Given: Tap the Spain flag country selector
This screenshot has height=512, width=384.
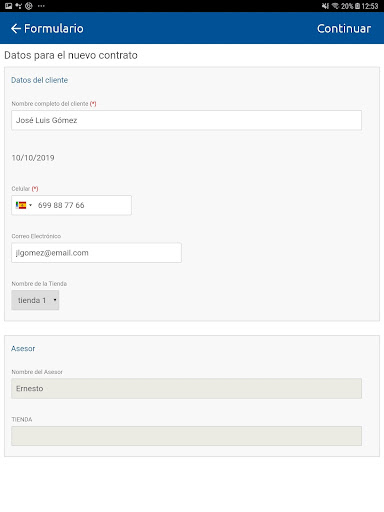Looking at the screenshot, I should pyautogui.click(x=21, y=205).
